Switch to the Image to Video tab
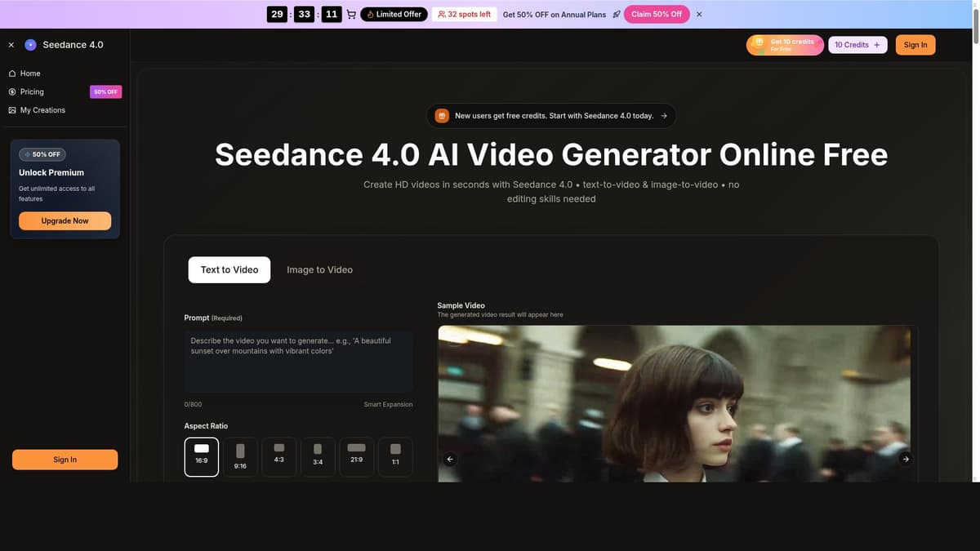This screenshot has width=980, height=551. [319, 269]
